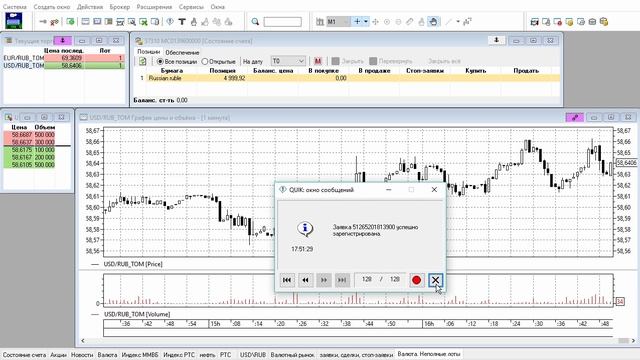Open the Сервисы menu

tap(191, 7)
